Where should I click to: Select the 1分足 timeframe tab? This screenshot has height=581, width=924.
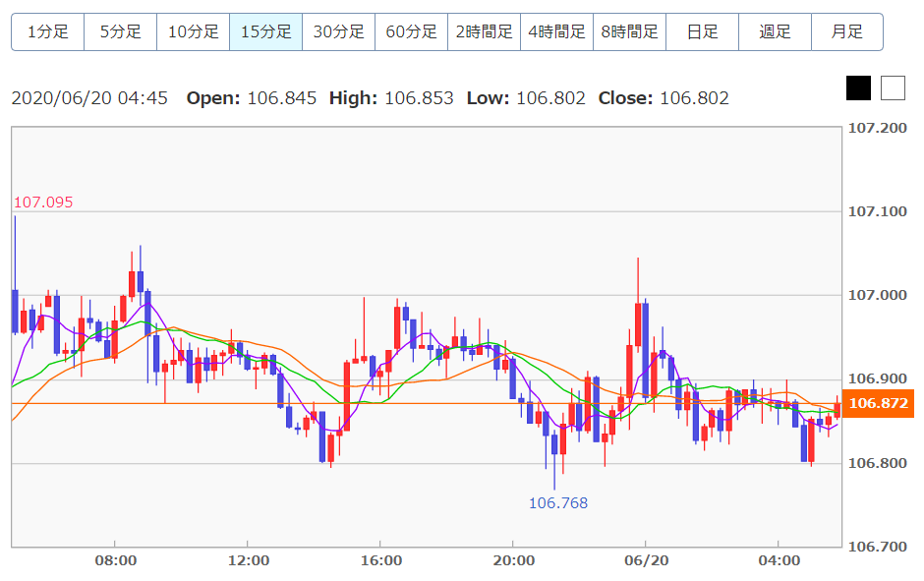tap(48, 31)
